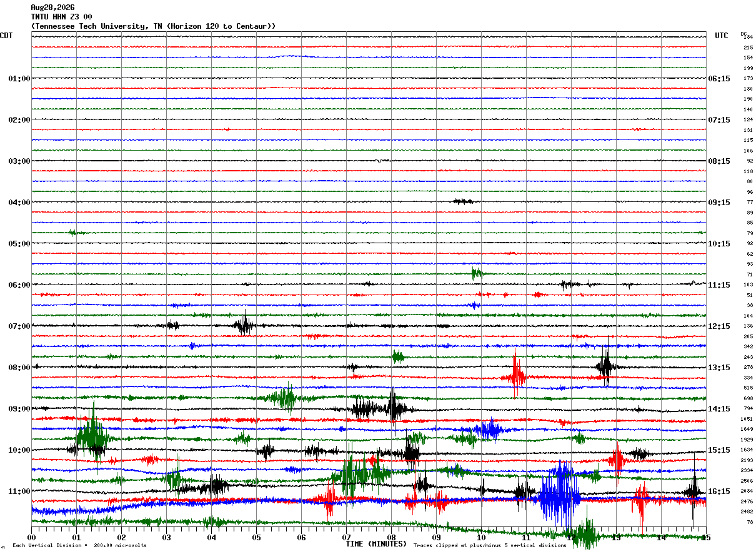The image size is (756, 554).
Task: Click the vertical division microvolts note
Action: coord(79,545)
